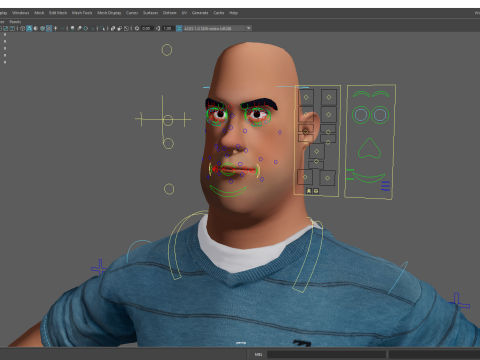
Task: Toggle X-ray display icon
Action: [113, 28]
